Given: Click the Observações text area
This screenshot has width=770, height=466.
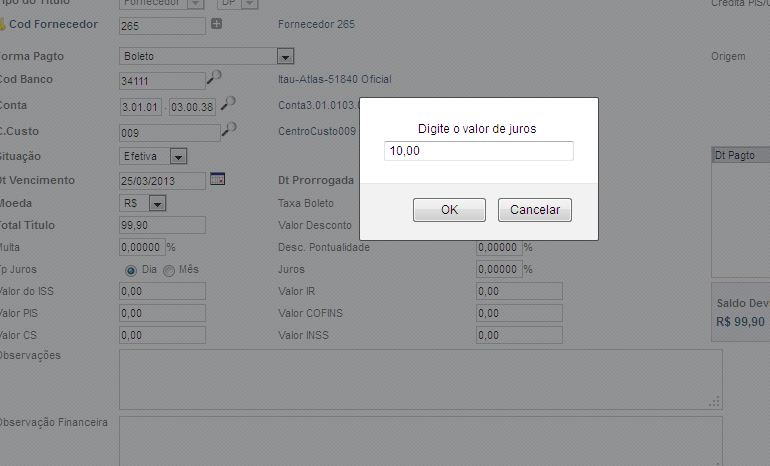Looking at the screenshot, I should (420, 380).
